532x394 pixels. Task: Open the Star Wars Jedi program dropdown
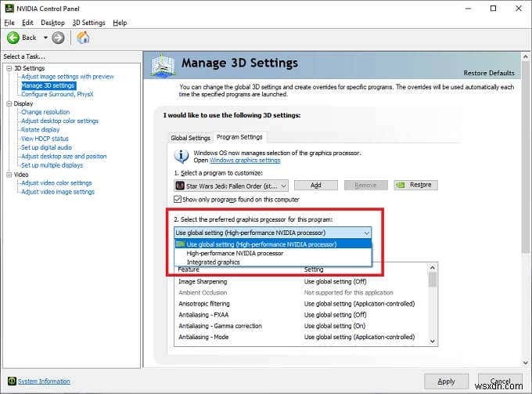231,186
